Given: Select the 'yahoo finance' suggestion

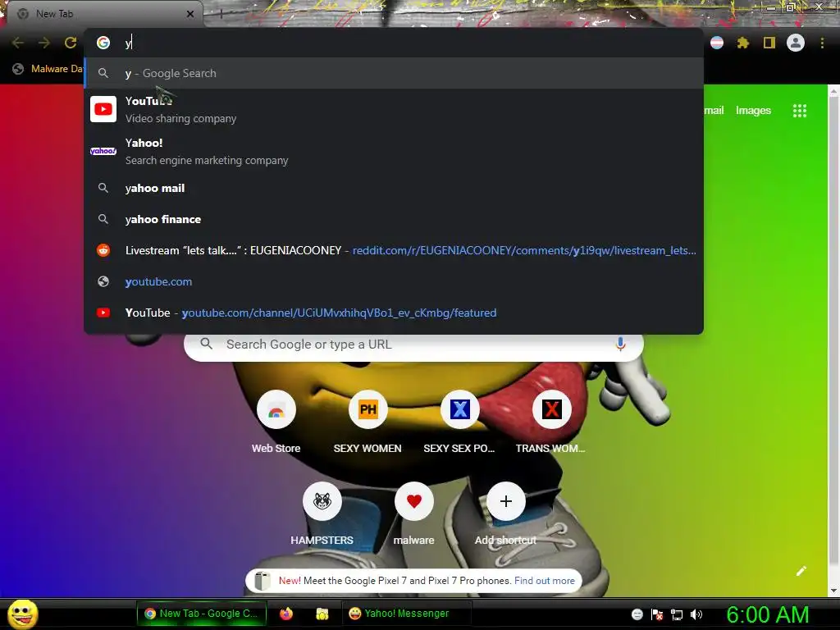Looking at the screenshot, I should click(394, 219).
